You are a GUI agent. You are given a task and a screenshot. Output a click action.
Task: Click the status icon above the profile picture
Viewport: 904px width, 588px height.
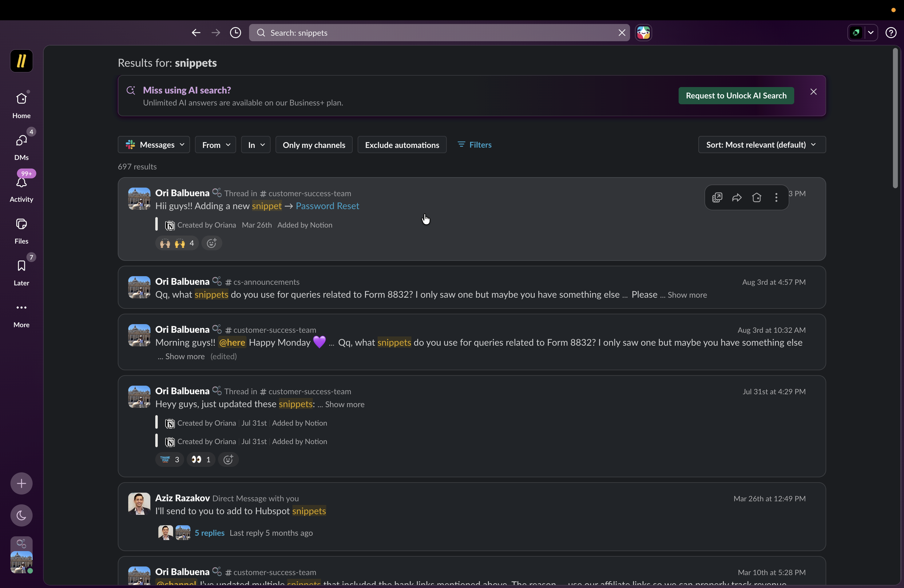tap(21, 543)
